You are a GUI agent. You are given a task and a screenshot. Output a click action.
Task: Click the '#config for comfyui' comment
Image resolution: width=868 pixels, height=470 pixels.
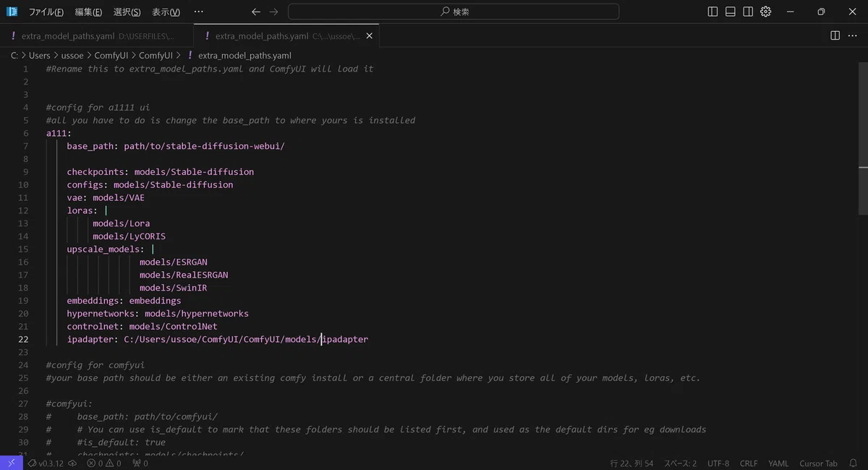[x=95, y=365]
